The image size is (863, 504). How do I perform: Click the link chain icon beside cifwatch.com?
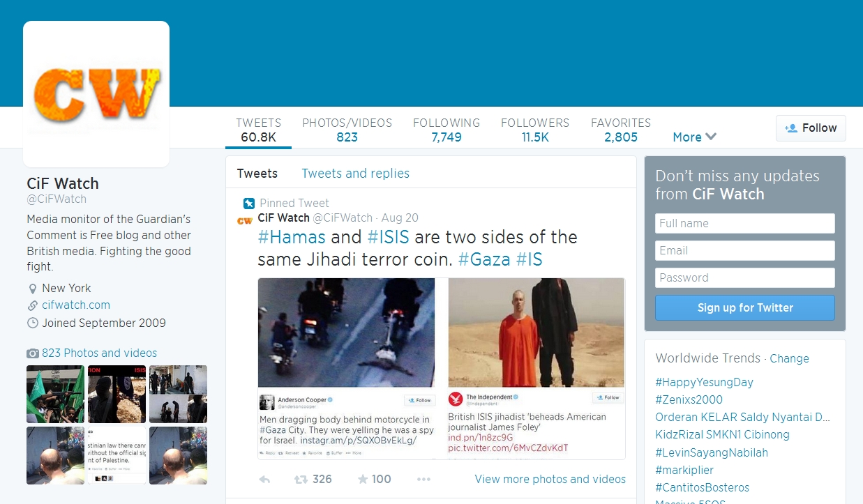(x=32, y=305)
